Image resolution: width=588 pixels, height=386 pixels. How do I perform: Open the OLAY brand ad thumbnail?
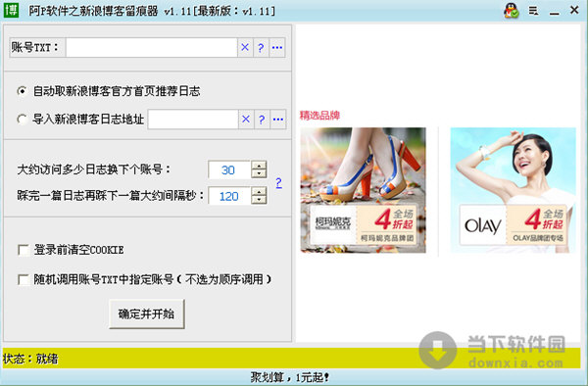[513, 190]
